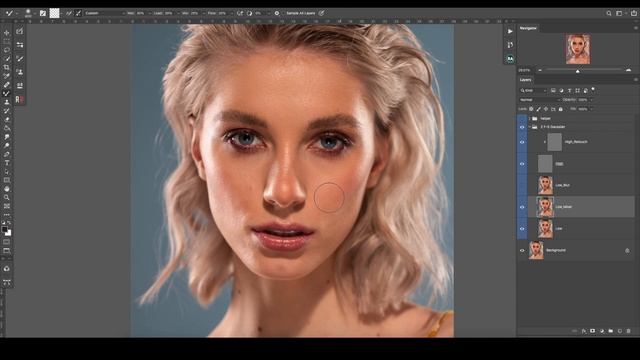The height and width of the screenshot is (360, 640).
Task: Open the layer filter Kind dropdown
Action: point(533,90)
